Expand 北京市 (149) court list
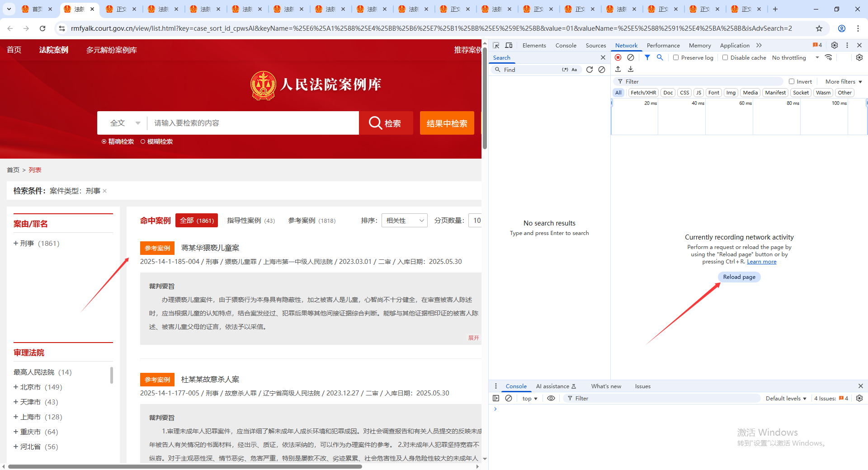The width and height of the screenshot is (868, 470). click(16, 387)
